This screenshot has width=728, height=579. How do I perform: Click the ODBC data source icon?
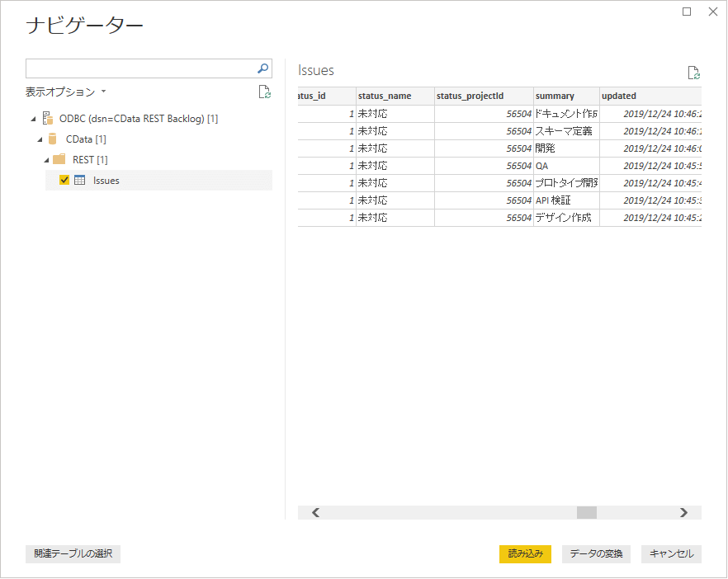(47, 118)
